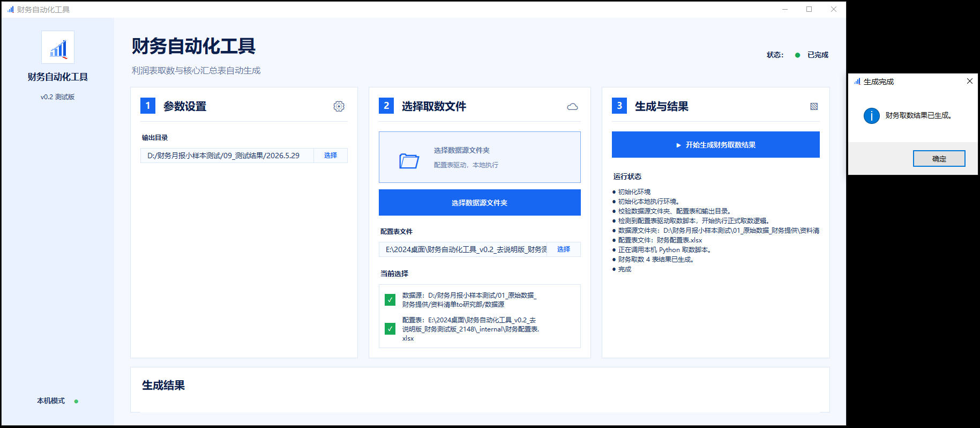Click dialog message 财务取数结果已生成。
Viewport: 980px width, 428px height.
(919, 115)
